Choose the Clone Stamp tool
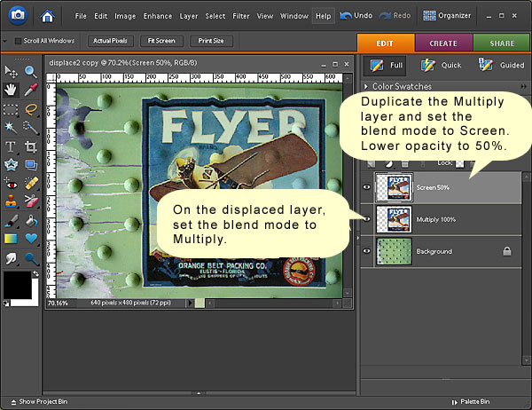Image resolution: width=532 pixels, height=410 pixels. [x=11, y=201]
